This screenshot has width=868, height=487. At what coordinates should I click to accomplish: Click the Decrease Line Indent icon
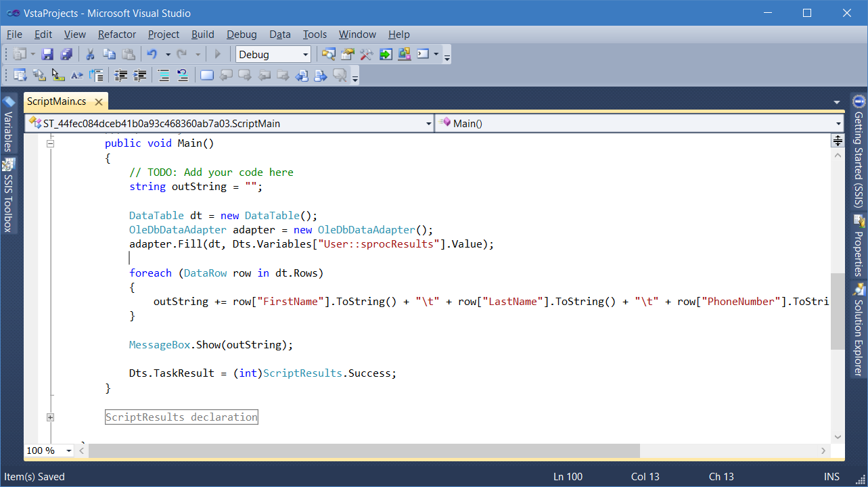click(121, 76)
